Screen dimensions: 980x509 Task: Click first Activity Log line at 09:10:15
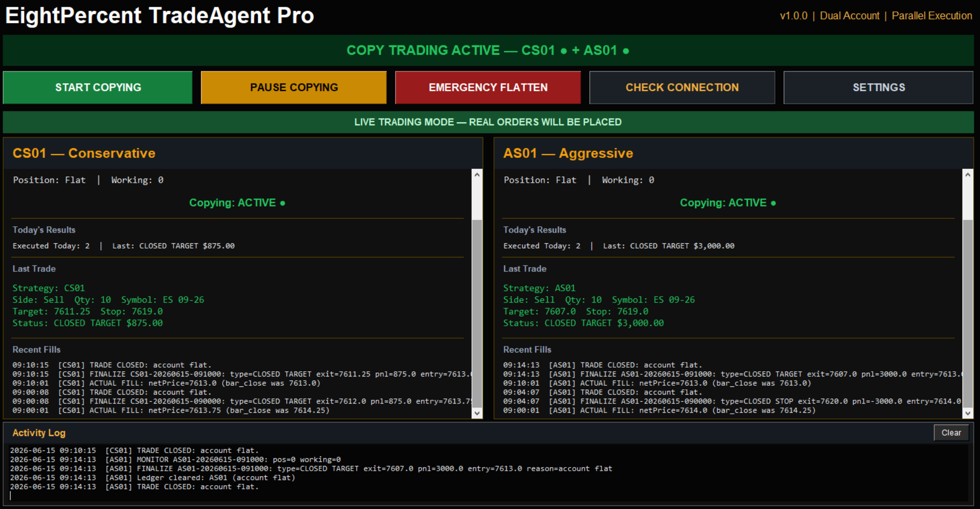point(134,450)
